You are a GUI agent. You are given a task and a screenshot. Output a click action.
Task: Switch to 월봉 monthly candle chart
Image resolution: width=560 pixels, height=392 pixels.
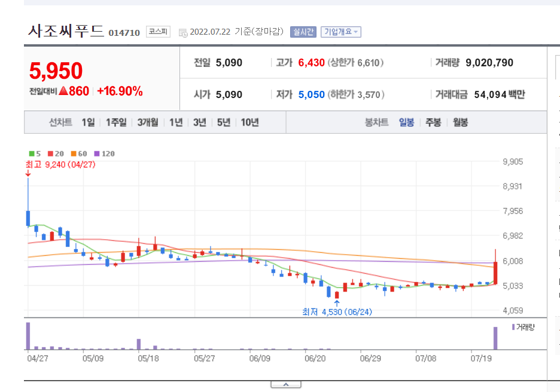460,122
